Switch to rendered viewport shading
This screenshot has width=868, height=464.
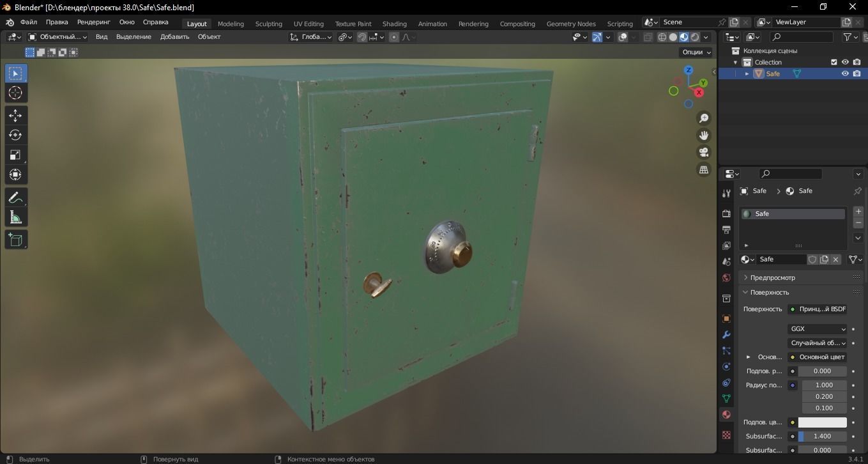(x=695, y=37)
